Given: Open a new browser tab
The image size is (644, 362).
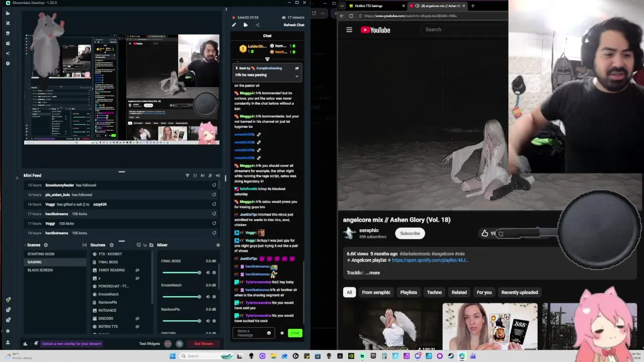Looking at the screenshot, I should (x=472, y=6).
